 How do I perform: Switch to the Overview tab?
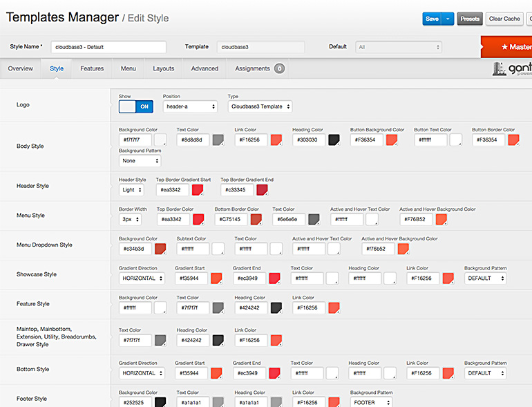point(20,68)
